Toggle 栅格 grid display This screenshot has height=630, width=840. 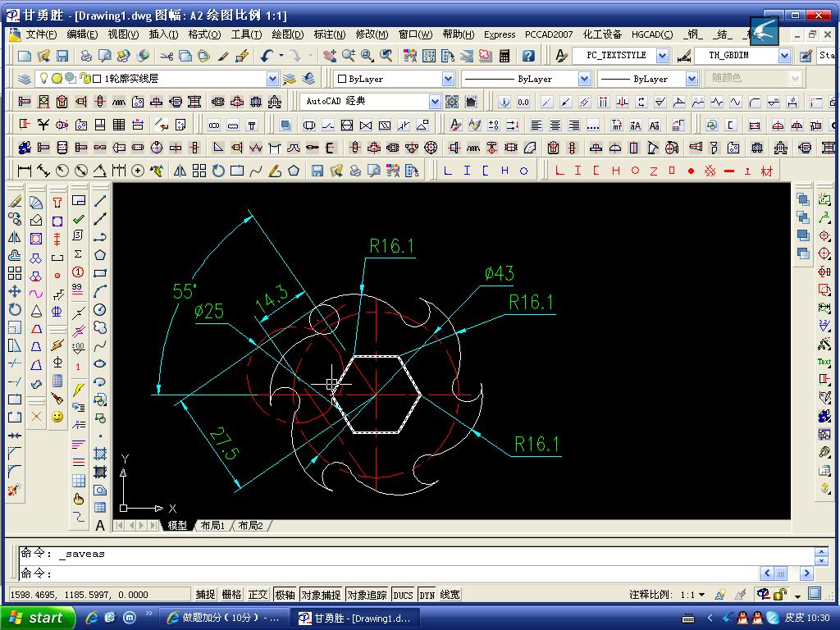pos(231,595)
